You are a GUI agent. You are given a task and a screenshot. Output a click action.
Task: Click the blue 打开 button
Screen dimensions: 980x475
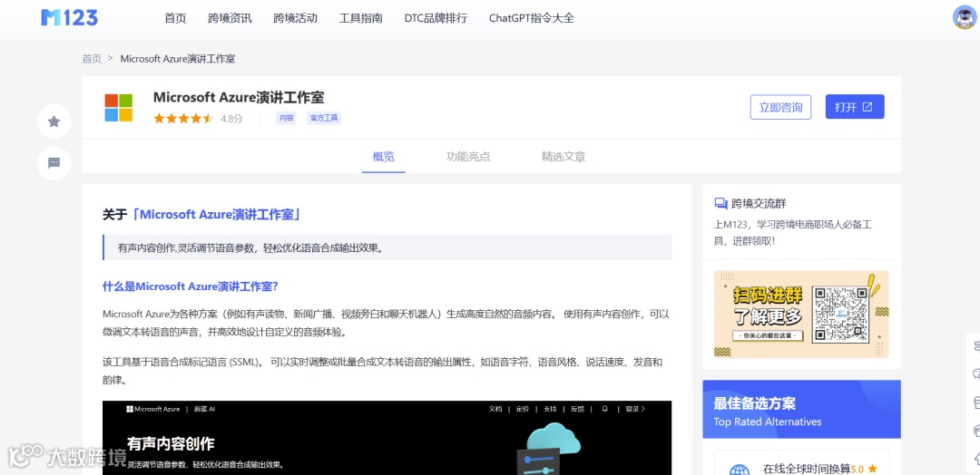coord(855,107)
